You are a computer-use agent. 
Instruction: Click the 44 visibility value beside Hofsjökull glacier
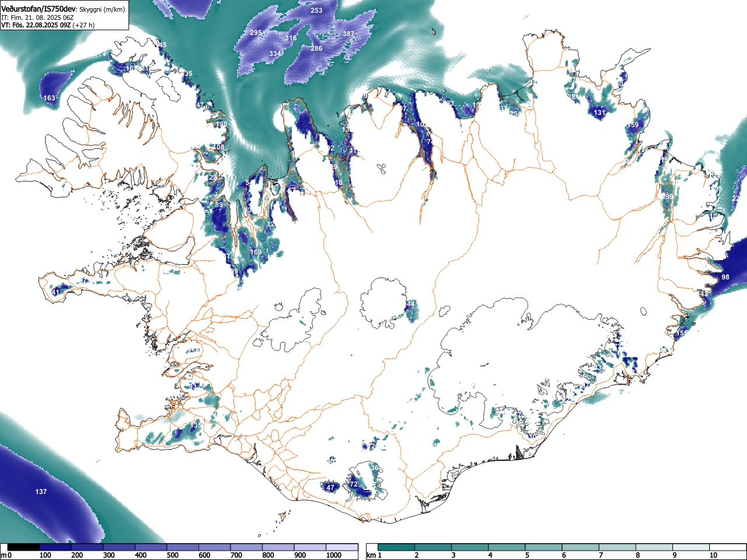click(410, 304)
